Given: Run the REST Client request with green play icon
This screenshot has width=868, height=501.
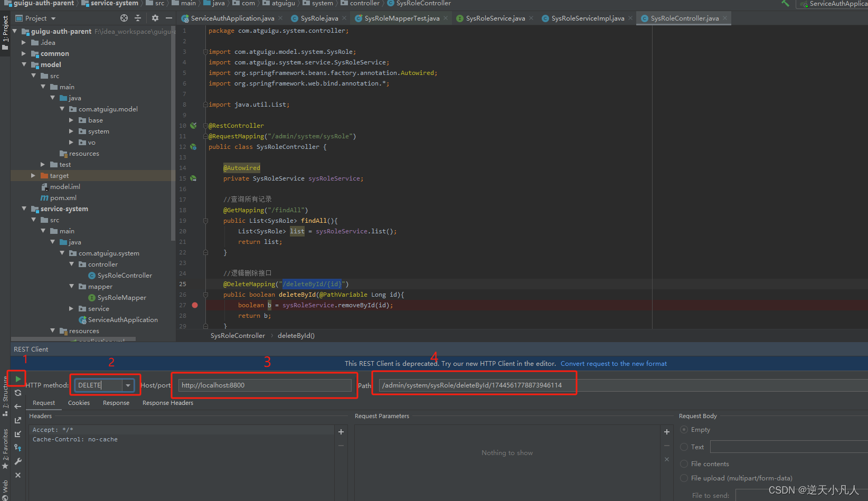Looking at the screenshot, I should tap(17, 379).
